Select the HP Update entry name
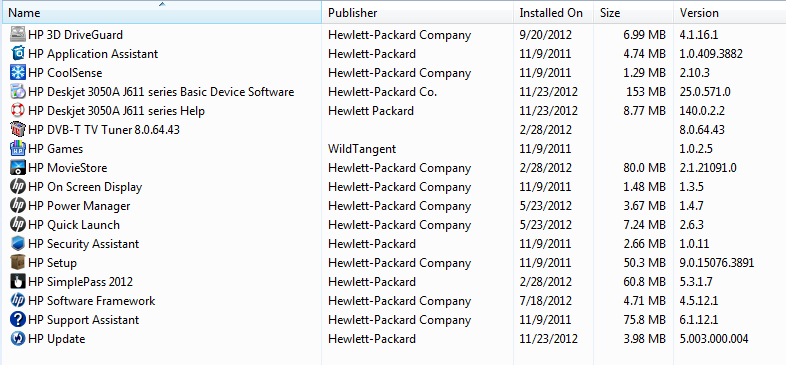Screen dimensions: 786x365 pyautogui.click(x=56, y=339)
